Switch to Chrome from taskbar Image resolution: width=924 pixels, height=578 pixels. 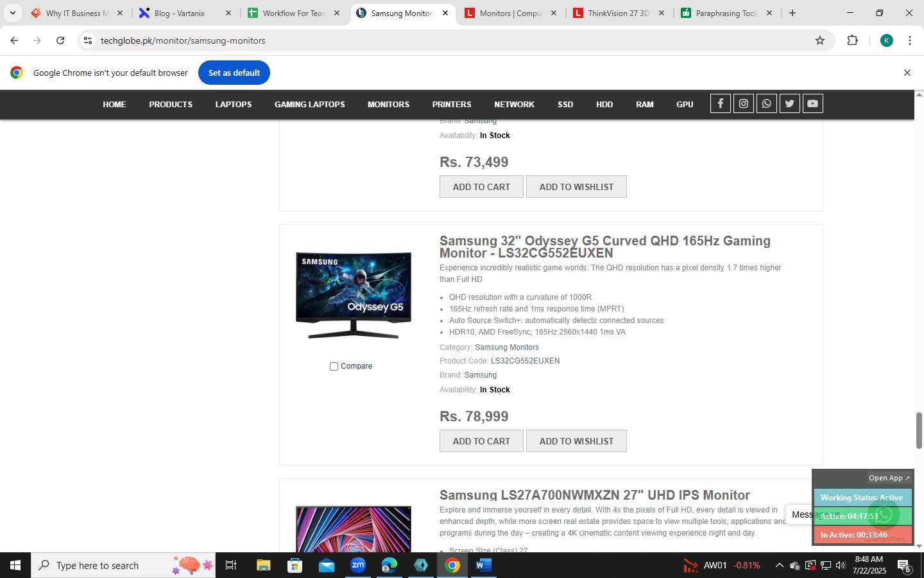click(452, 565)
